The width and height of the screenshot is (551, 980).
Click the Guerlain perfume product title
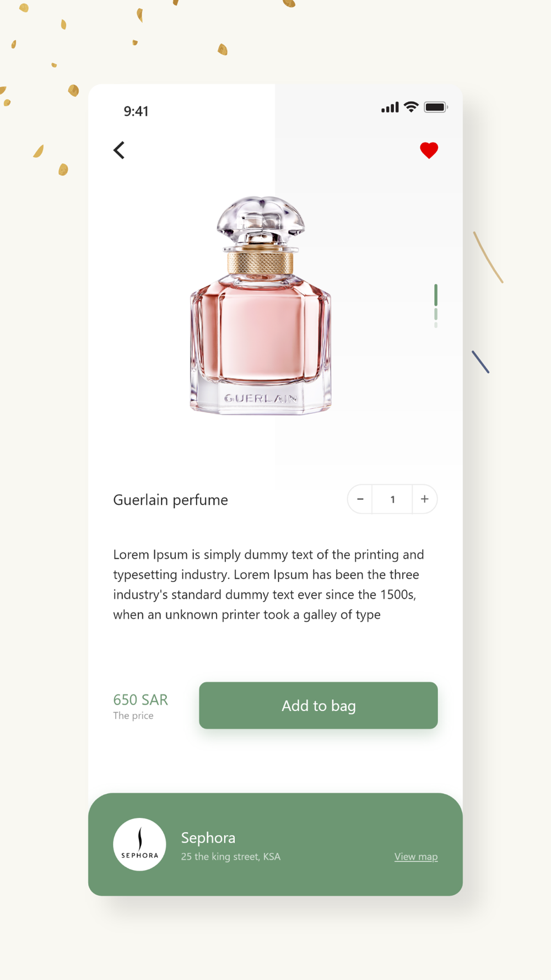pyautogui.click(x=170, y=500)
